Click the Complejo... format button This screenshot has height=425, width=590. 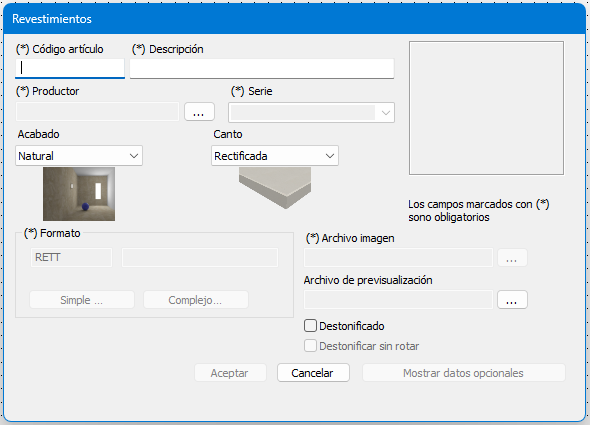pos(196,300)
